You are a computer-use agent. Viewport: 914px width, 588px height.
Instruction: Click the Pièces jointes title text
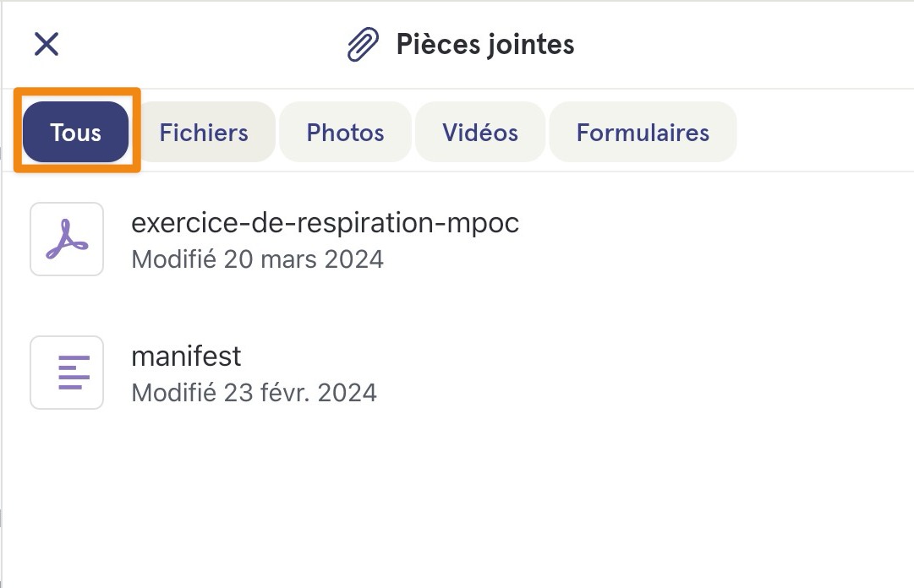tap(485, 44)
